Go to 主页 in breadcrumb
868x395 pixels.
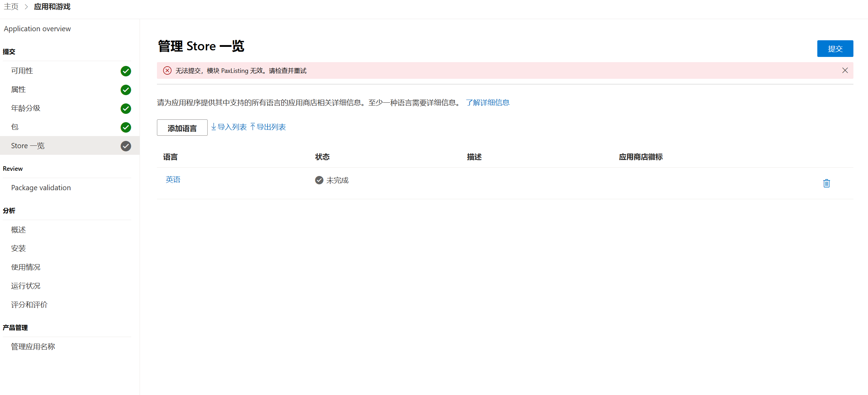11,7
